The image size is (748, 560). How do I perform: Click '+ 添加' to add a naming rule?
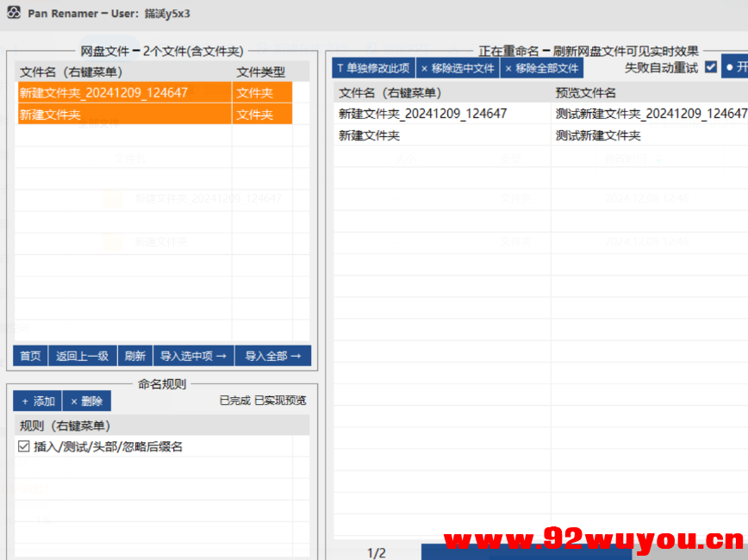click(x=36, y=401)
